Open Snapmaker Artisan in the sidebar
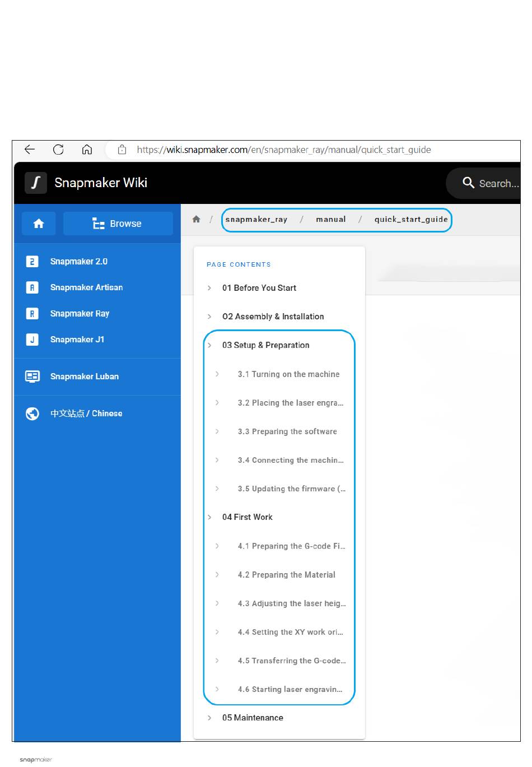532x767 pixels. (x=86, y=287)
